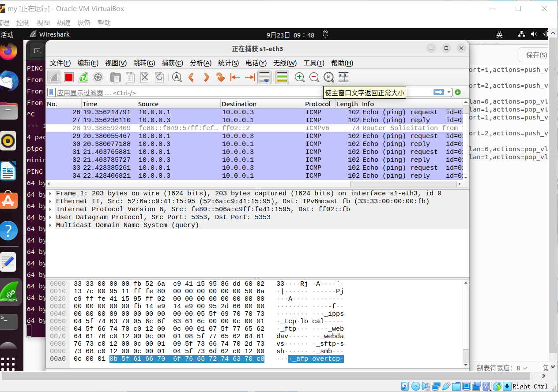The height and width of the screenshot is (392, 558).
Task: Open the 跳转(G) menu
Action: pyautogui.click(x=144, y=63)
